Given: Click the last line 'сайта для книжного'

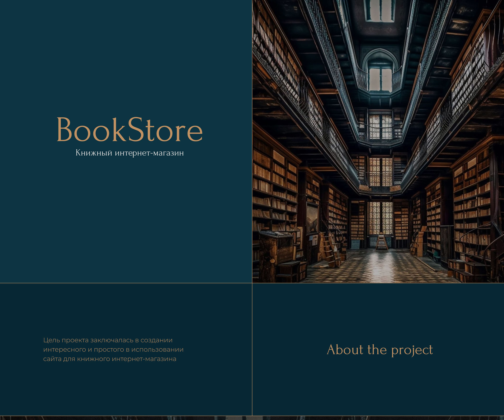Looking at the screenshot, I should click(110, 359).
